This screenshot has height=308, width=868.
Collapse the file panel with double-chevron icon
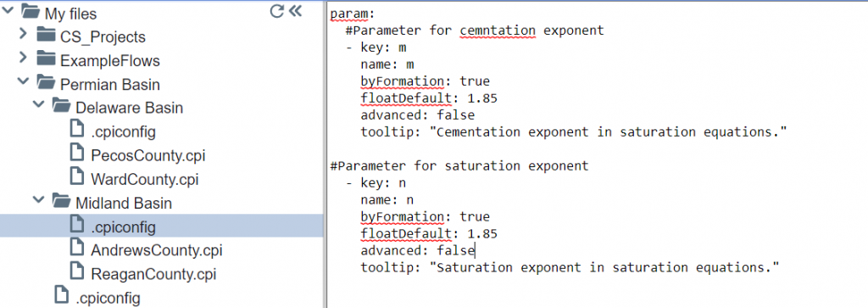[296, 11]
